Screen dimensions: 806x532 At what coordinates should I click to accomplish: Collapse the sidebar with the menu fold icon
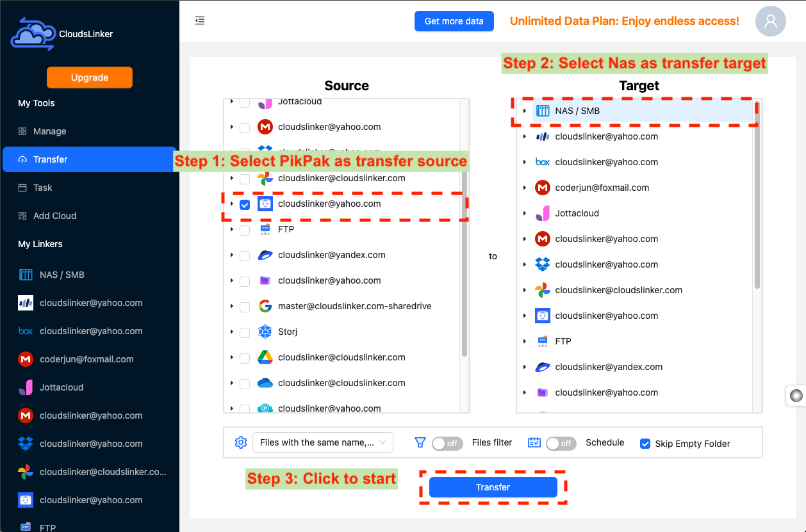tap(200, 20)
